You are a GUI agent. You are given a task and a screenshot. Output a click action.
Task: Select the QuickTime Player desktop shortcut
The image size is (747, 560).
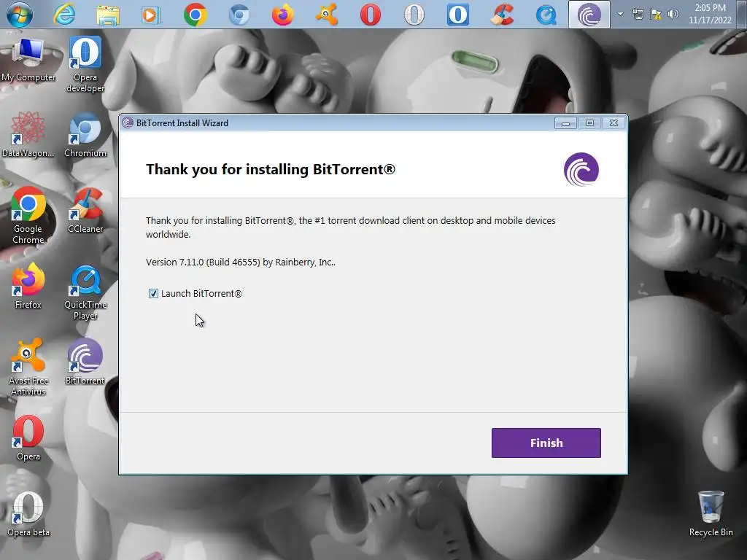click(85, 292)
